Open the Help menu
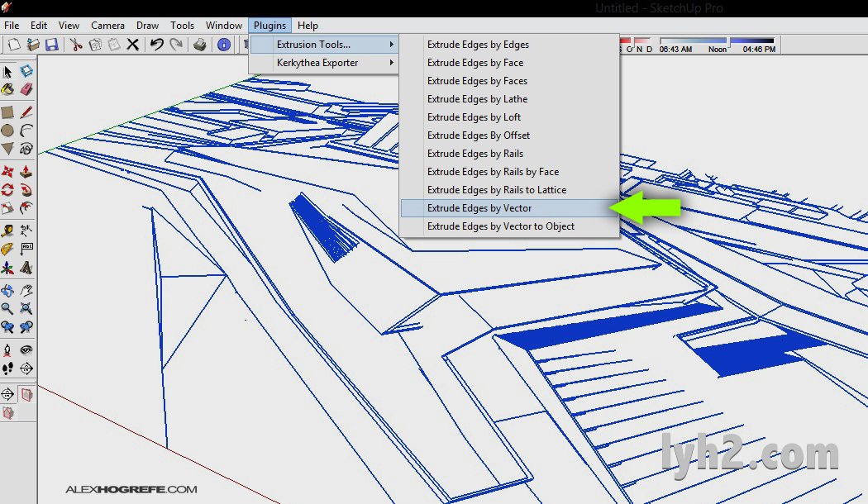Viewport: 868px width, 504px height. pyautogui.click(x=308, y=26)
